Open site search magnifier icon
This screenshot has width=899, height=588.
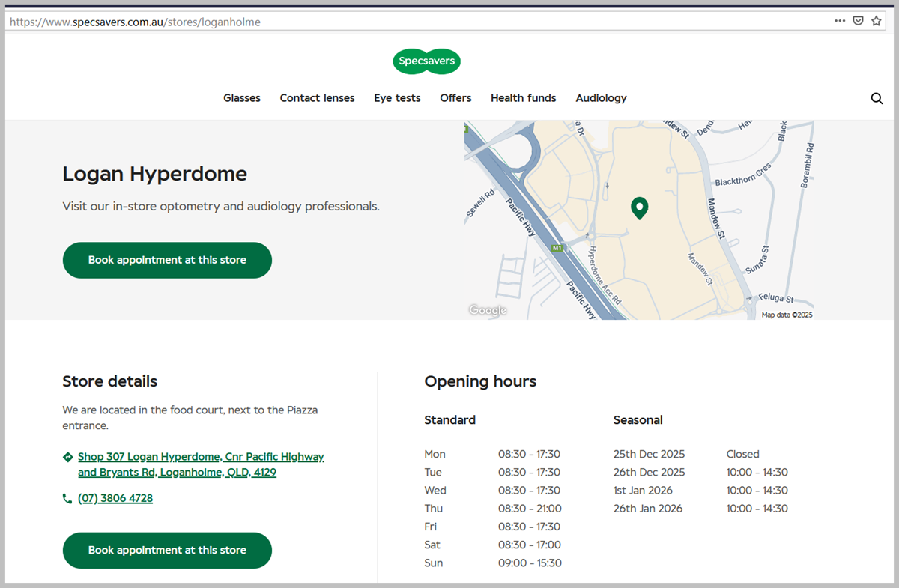tap(877, 98)
